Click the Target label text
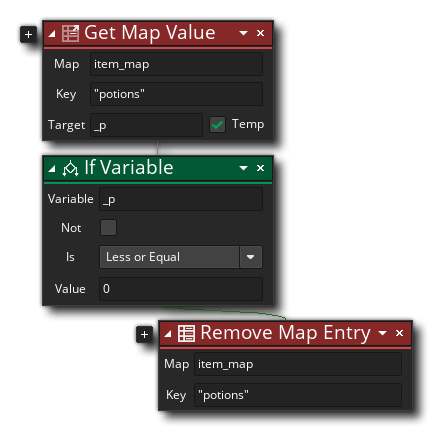Viewport: 433px width, 431px height. (67, 125)
